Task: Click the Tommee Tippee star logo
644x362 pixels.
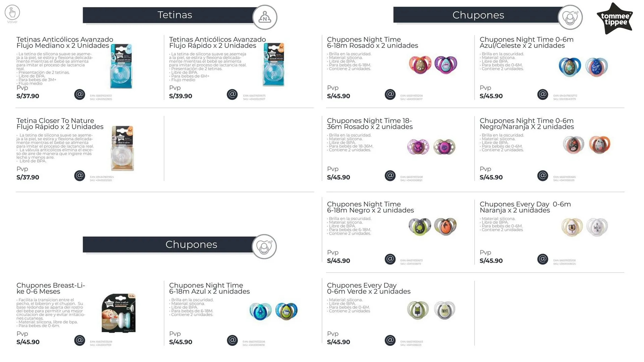Action: 614,19
